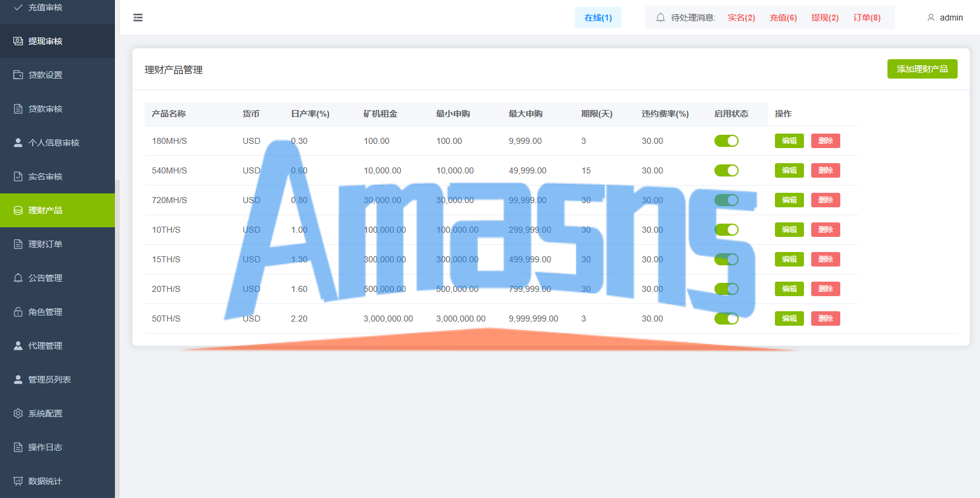Click the admin username label

coord(951,18)
